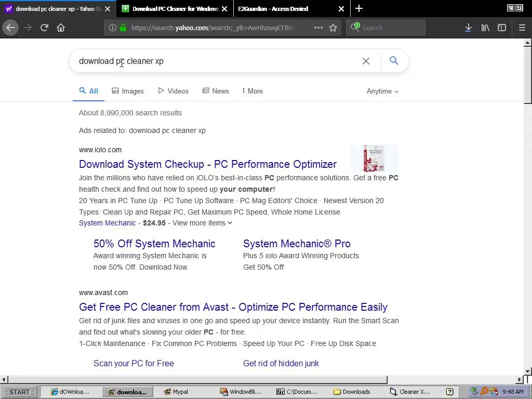Switch to 7z C:\Docum... taskbar window
The height and width of the screenshot is (399, 532).
point(297,392)
